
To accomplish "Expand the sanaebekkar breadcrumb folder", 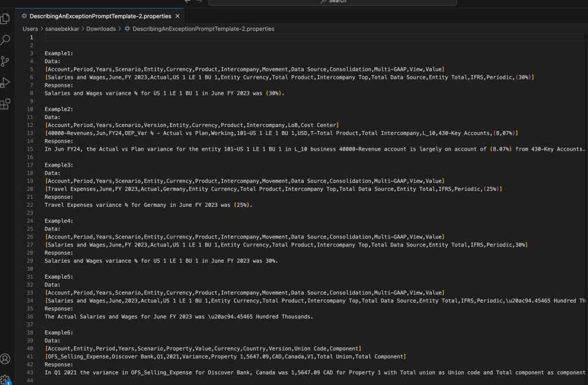I will [x=61, y=29].
